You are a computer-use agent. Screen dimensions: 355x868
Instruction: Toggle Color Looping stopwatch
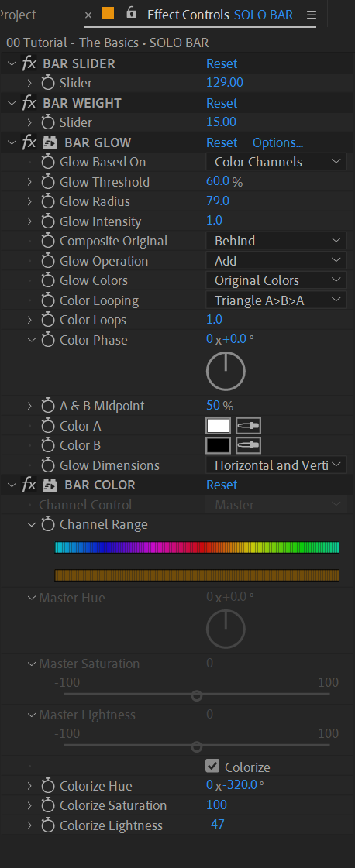coord(48,300)
